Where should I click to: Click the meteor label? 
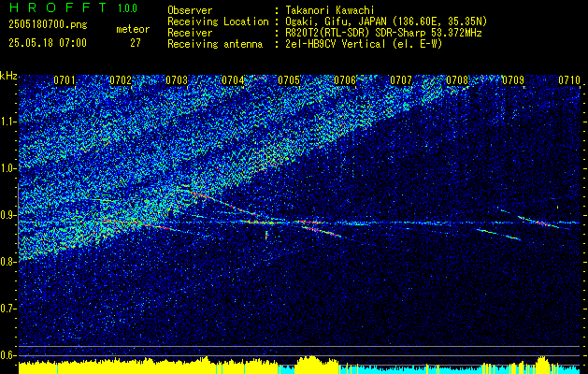tap(133, 29)
